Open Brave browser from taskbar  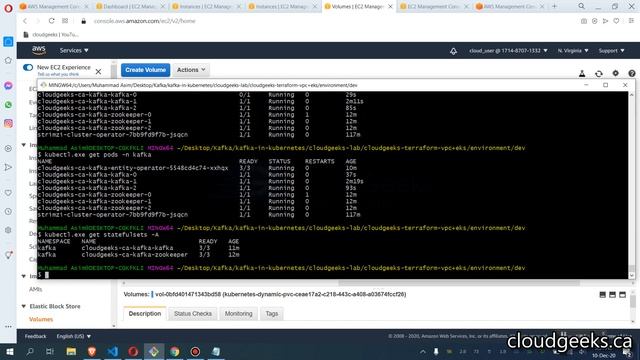pos(92,351)
